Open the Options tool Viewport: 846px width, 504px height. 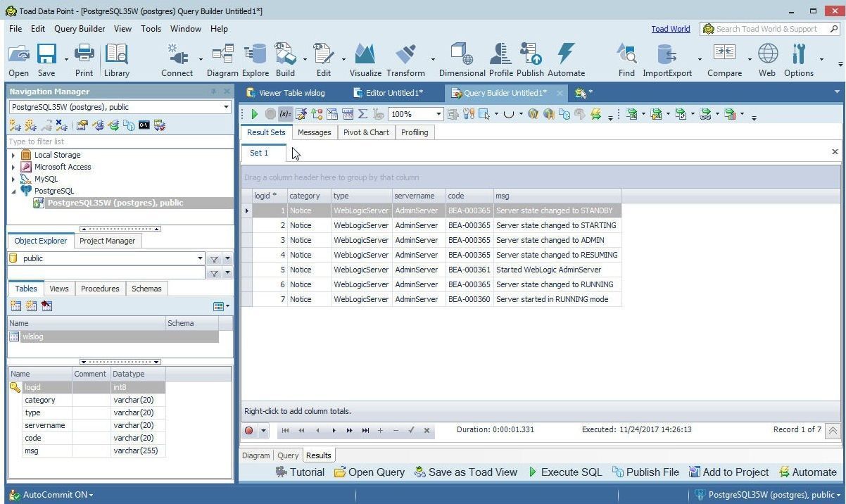[x=799, y=60]
